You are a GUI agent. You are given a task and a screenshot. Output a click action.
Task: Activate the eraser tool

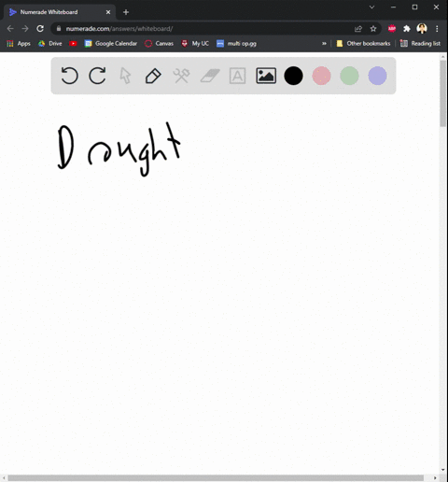click(210, 76)
